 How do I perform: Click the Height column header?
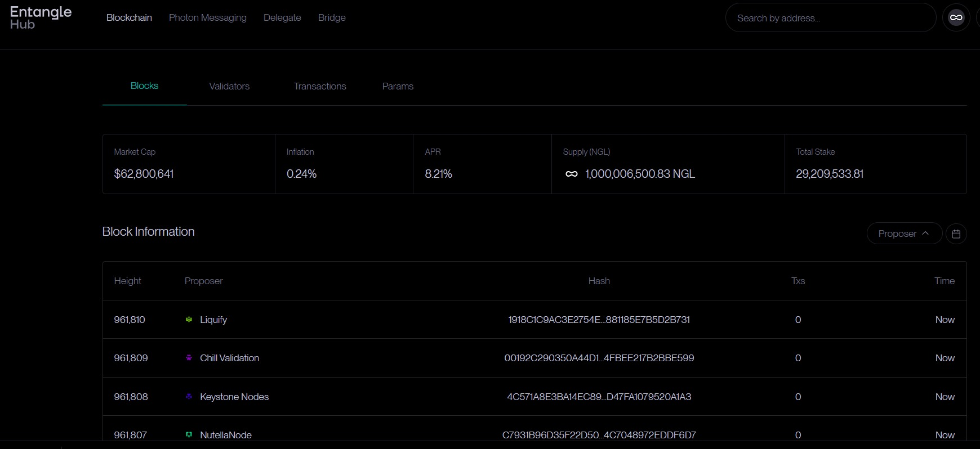[x=127, y=281]
